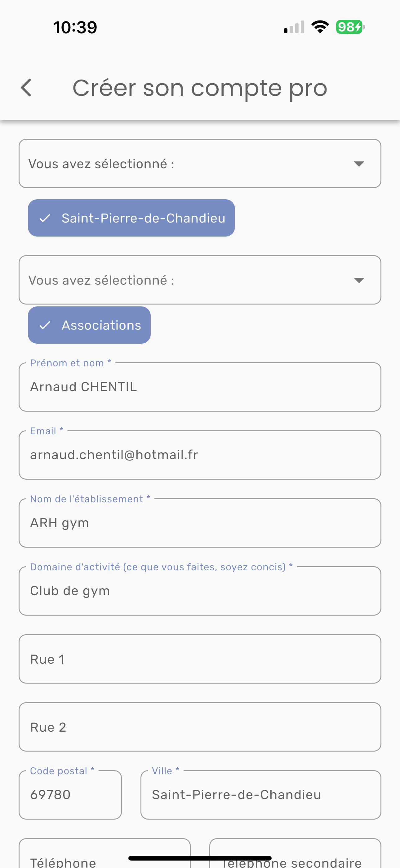Image resolution: width=400 pixels, height=868 pixels.
Task: Edit the Code postal field
Action: pyautogui.click(x=70, y=795)
